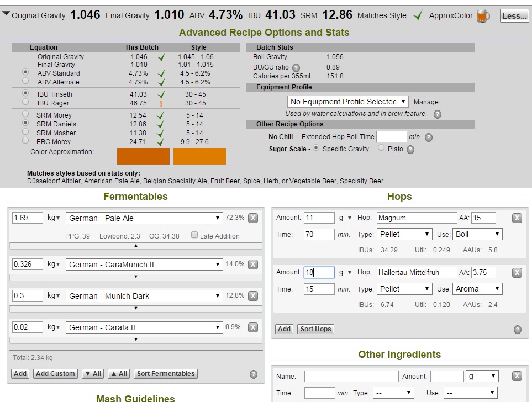This screenshot has height=402, width=532.
Task: Open the Fermentables section help icon
Action: [254, 374]
